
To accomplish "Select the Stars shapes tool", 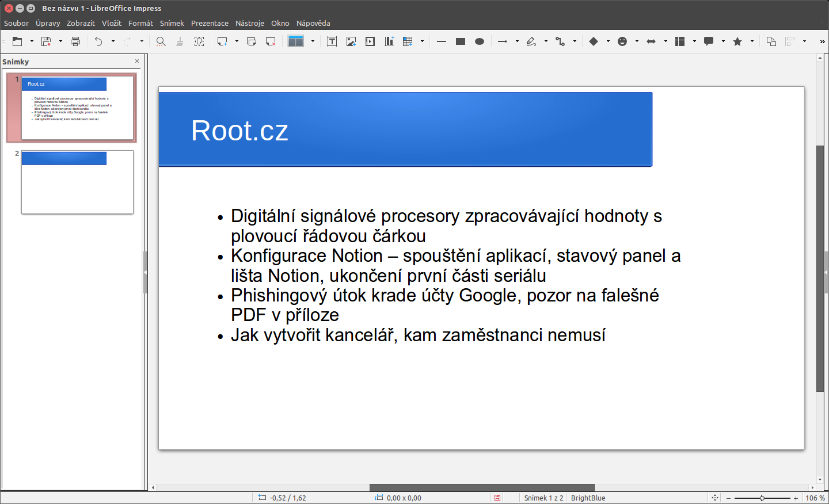I will click(x=737, y=41).
